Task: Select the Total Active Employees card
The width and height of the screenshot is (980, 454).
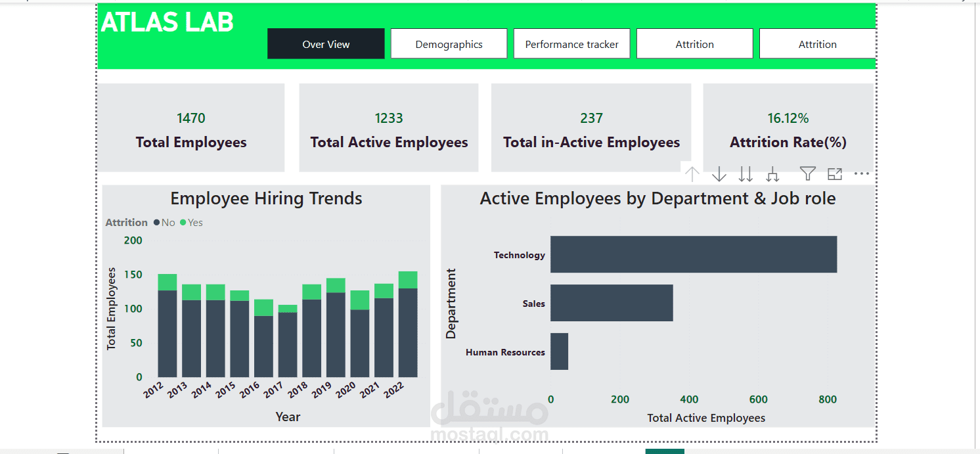Action: [389, 127]
